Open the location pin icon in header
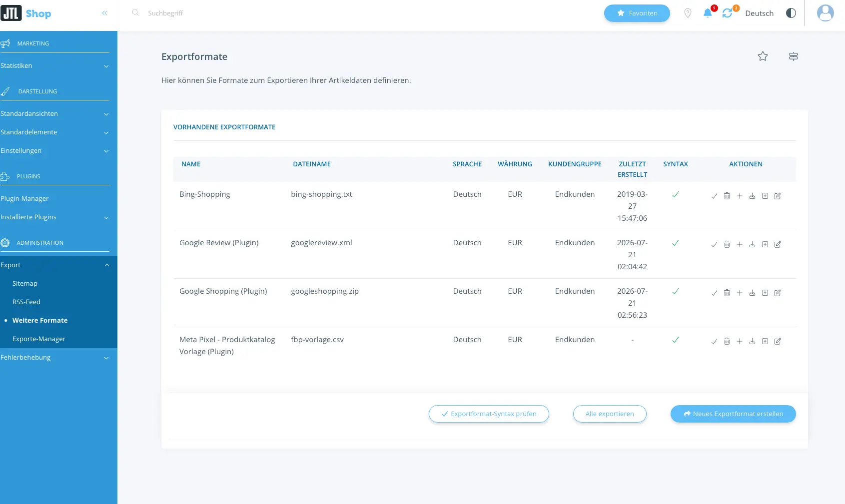Screen dimensions: 845x504 pyautogui.click(x=688, y=13)
